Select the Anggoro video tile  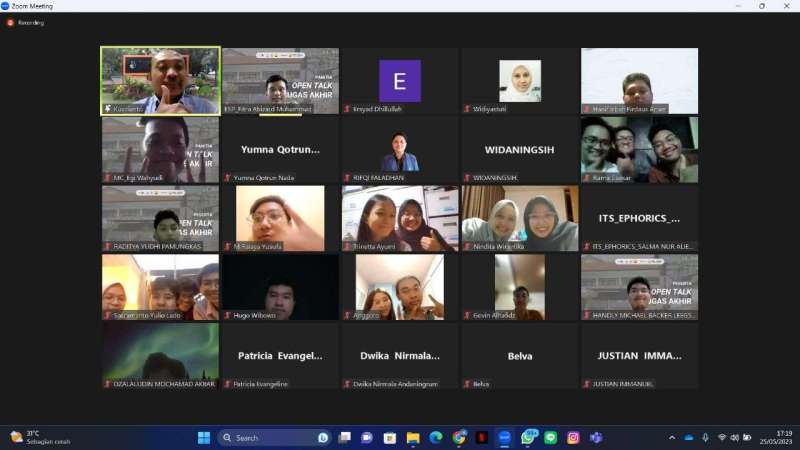tap(400, 287)
